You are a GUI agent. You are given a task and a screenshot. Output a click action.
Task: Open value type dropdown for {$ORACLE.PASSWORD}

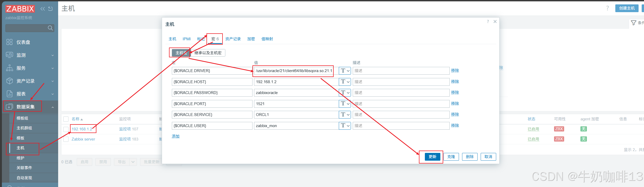345,93
